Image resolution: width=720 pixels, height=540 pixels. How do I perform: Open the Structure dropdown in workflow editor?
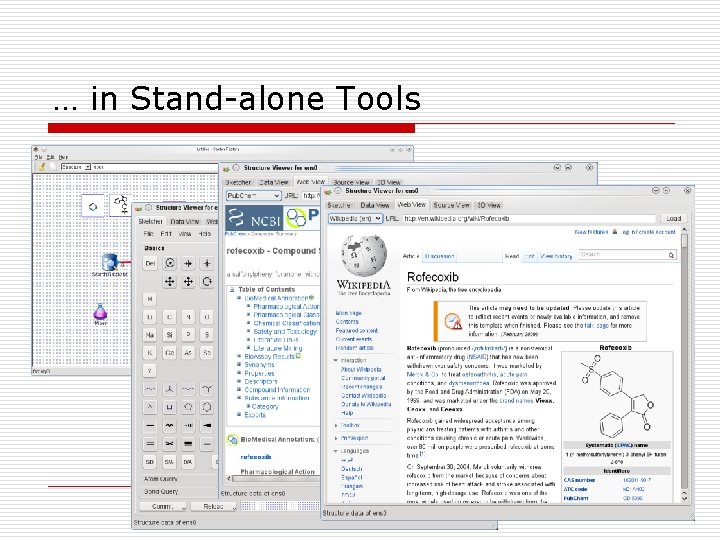(x=76, y=167)
